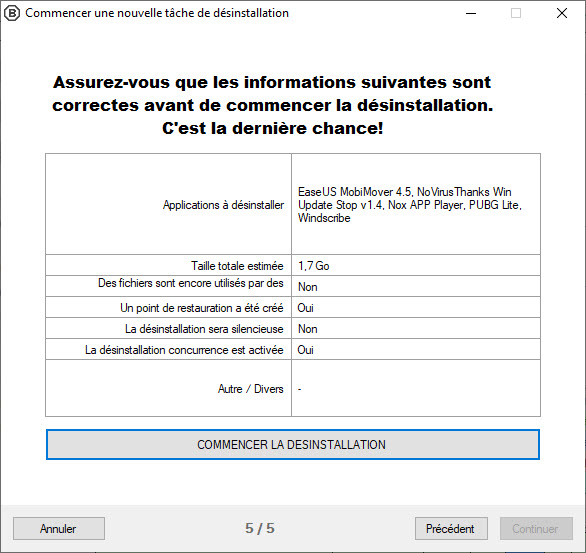Click 'Des fichiers sont encore utilisés par des' label
586x553 pixels.
click(191, 283)
